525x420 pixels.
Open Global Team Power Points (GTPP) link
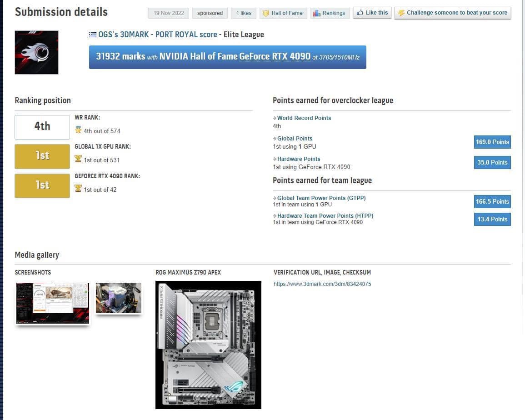point(321,198)
